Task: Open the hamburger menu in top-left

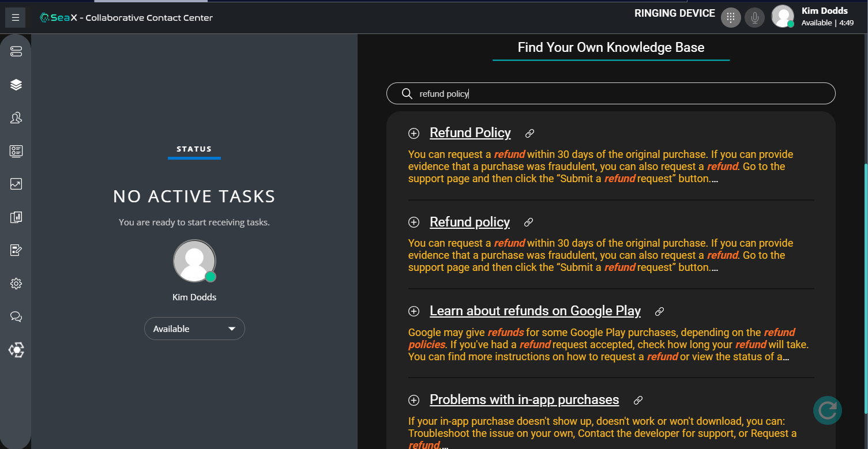Action: [x=16, y=18]
